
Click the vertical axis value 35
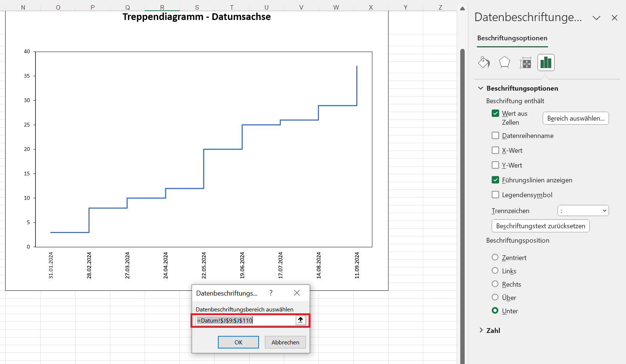(x=27, y=76)
